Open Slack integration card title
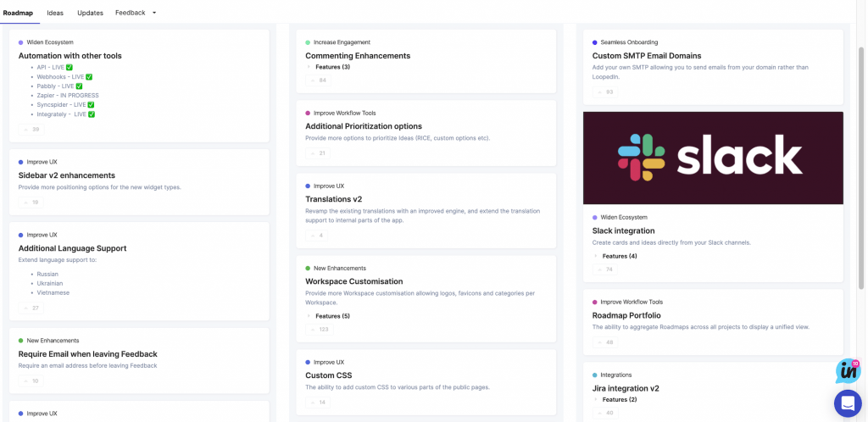Screen dimensions: 868x422 623,230
